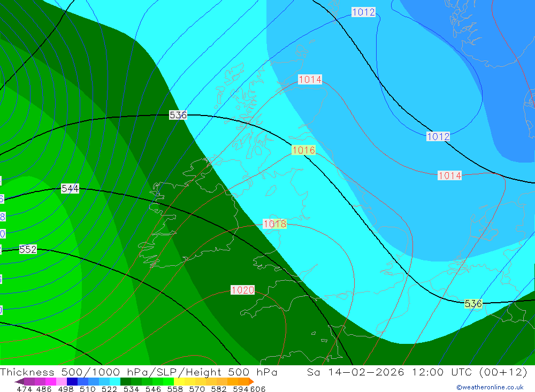
Task: Select the light pink legend swatch
Action: coord(62,381)
